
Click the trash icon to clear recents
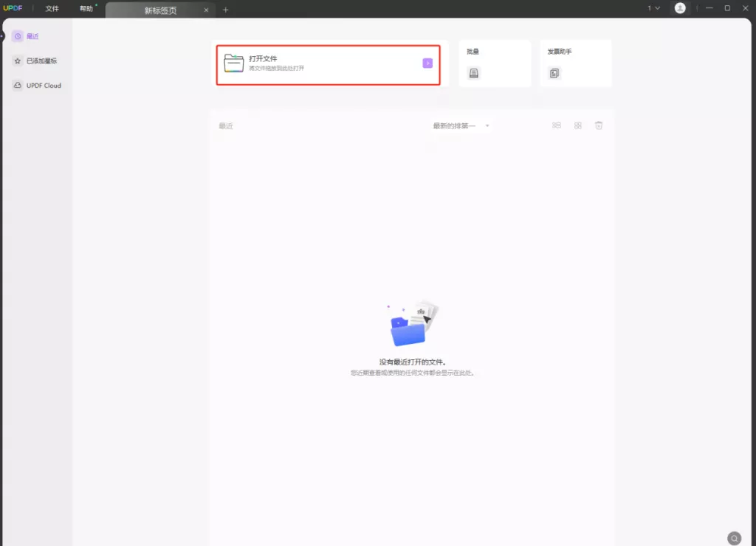(x=598, y=125)
